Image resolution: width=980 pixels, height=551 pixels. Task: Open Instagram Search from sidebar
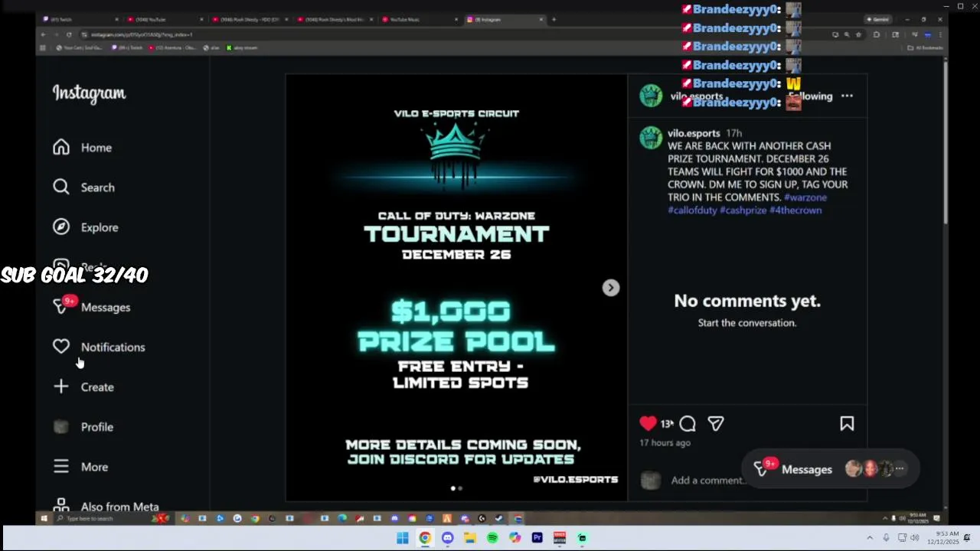point(83,187)
